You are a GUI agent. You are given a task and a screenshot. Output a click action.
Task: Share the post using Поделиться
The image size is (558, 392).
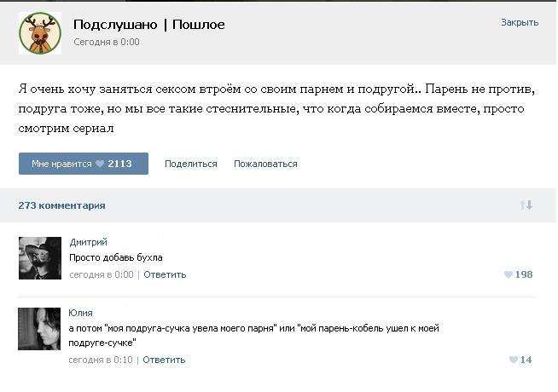click(x=191, y=164)
